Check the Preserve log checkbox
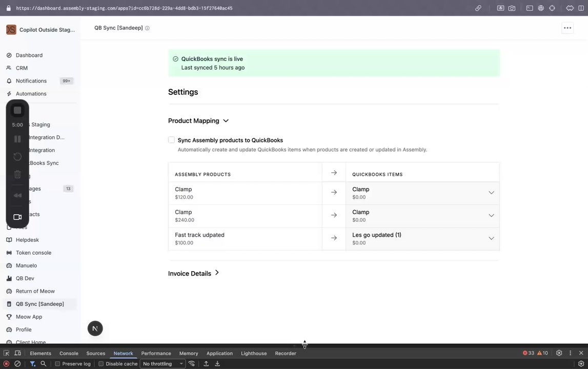This screenshot has height=369, width=588. 57,364
